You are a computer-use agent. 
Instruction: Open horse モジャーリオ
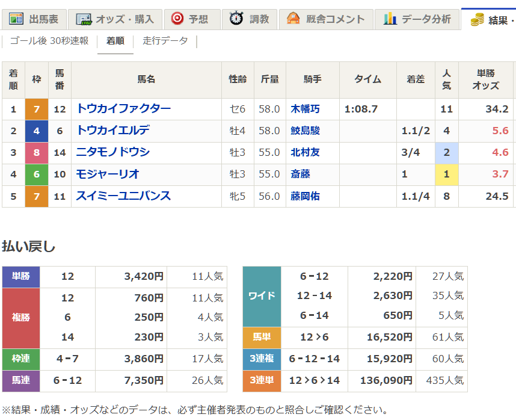tap(108, 174)
